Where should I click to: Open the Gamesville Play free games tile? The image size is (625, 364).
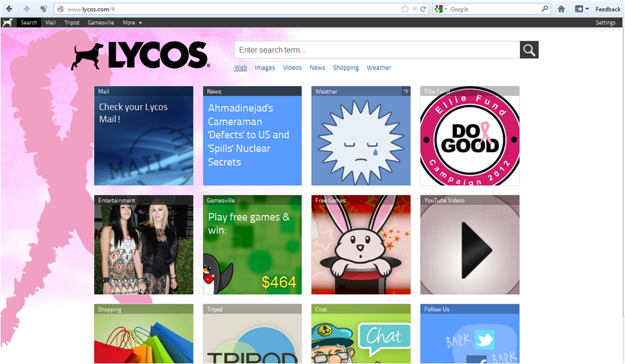point(252,244)
